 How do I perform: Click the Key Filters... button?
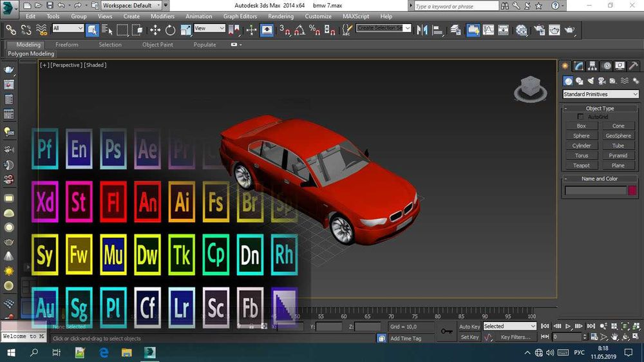pyautogui.click(x=515, y=337)
